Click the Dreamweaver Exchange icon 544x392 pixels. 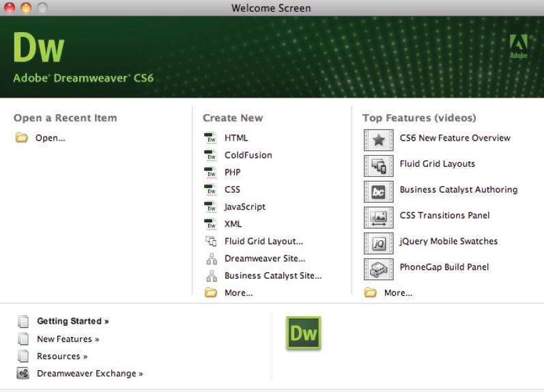(x=23, y=374)
